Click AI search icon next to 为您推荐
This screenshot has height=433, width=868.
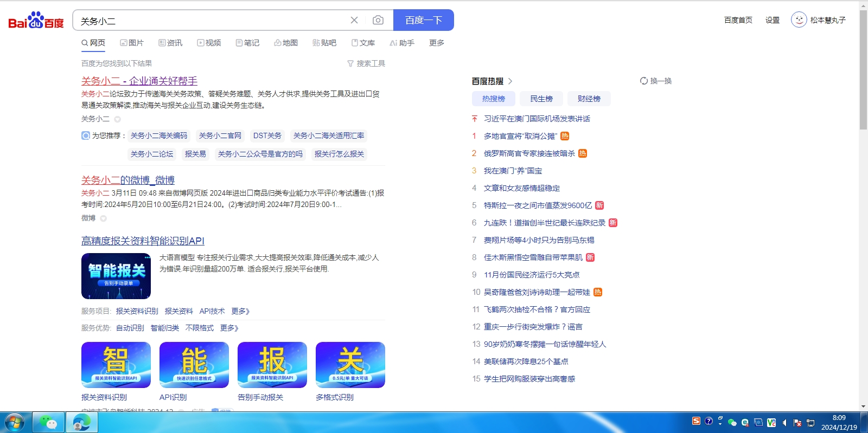[x=86, y=135]
